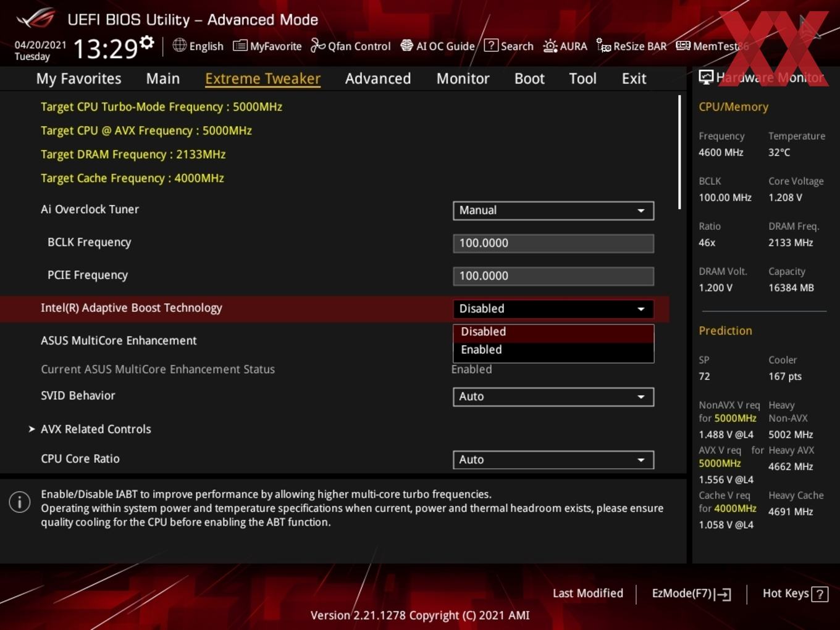Click Current ASUS MultiCore Enhancement Status label
The image size is (840, 630).
157,369
